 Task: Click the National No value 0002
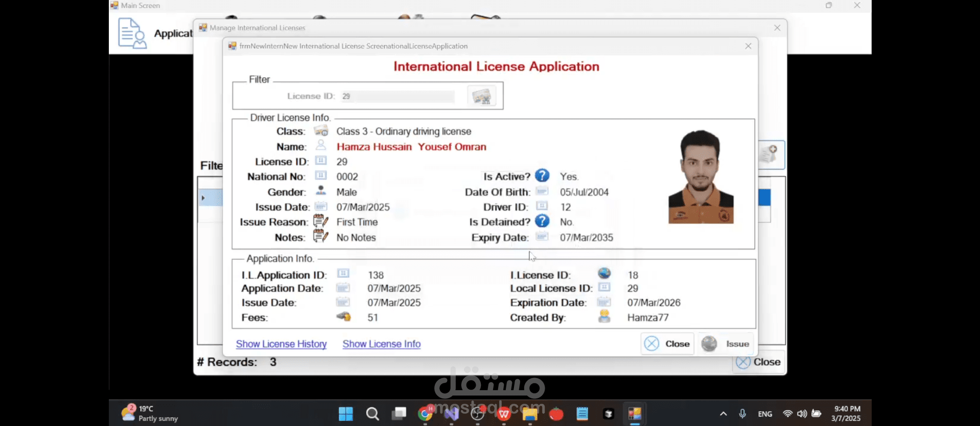point(347,177)
